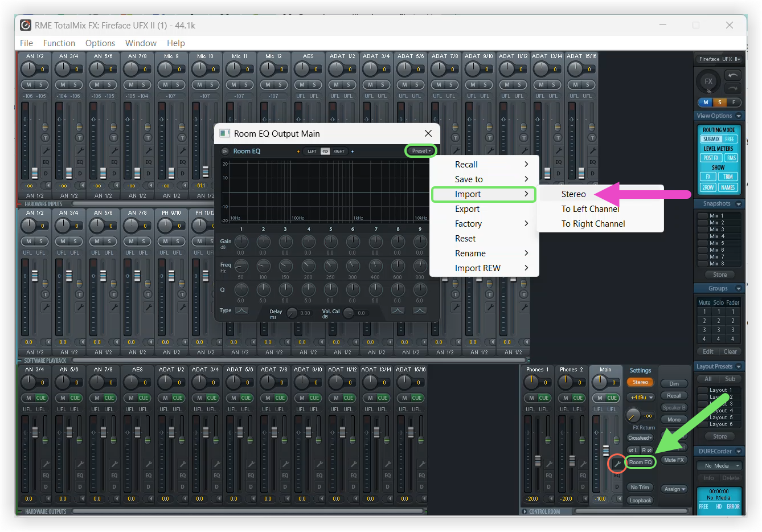Open the Assign dropdown

click(674, 489)
